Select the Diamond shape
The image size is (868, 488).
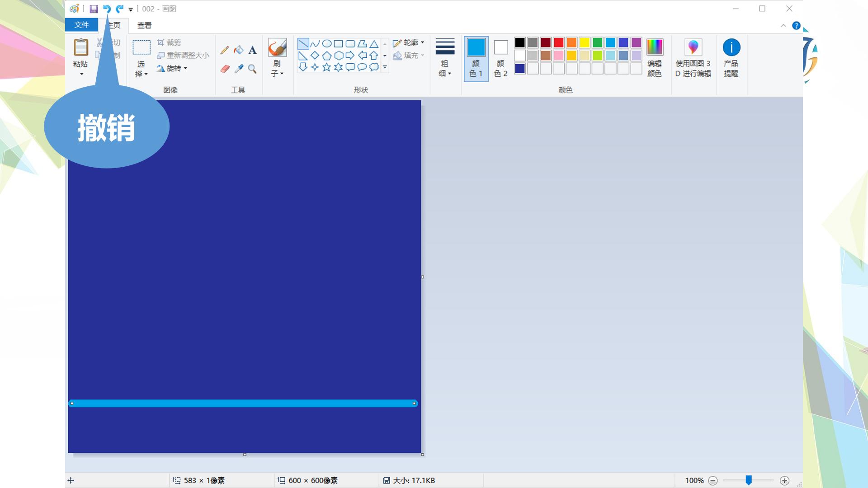(x=315, y=56)
